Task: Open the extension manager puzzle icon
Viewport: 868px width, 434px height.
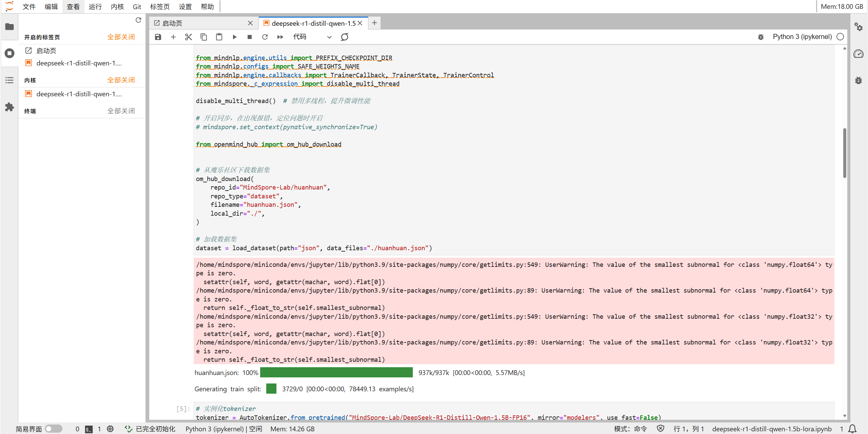Action: click(9, 107)
